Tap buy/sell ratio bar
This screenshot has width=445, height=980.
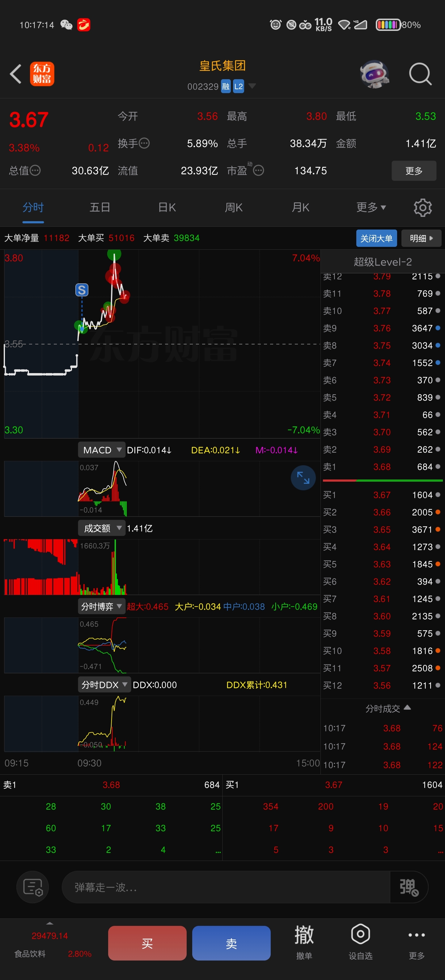coord(382,480)
